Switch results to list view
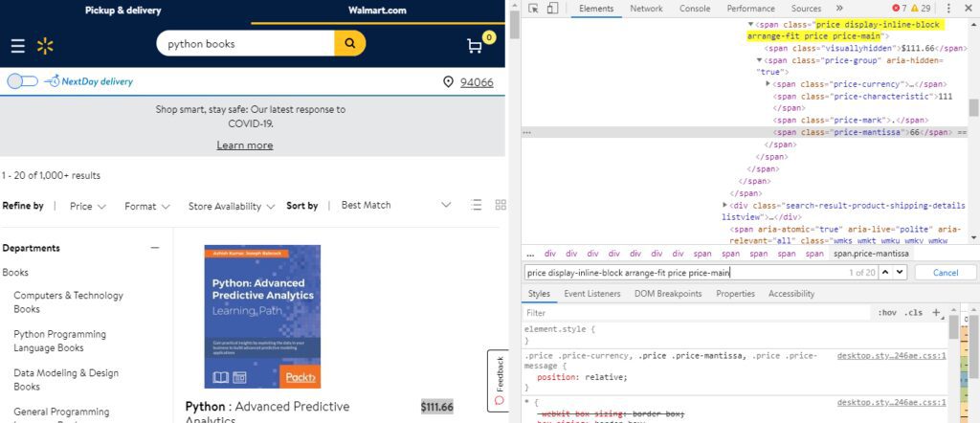The height and width of the screenshot is (423, 980). click(x=477, y=205)
